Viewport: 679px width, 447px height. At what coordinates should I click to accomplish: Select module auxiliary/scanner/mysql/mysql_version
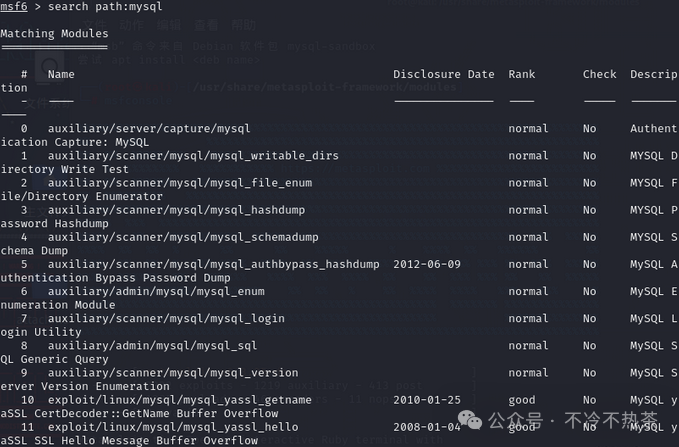coord(173,373)
